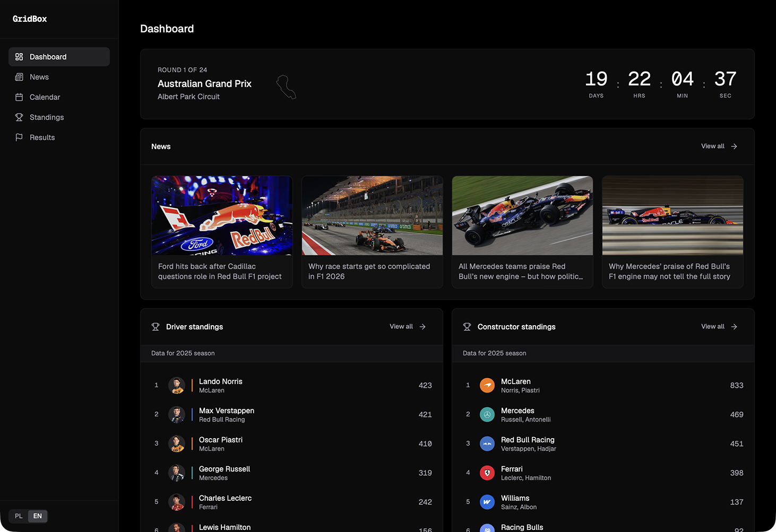Click the trophy icon beside Driver standings
776x532 pixels.
(x=156, y=327)
